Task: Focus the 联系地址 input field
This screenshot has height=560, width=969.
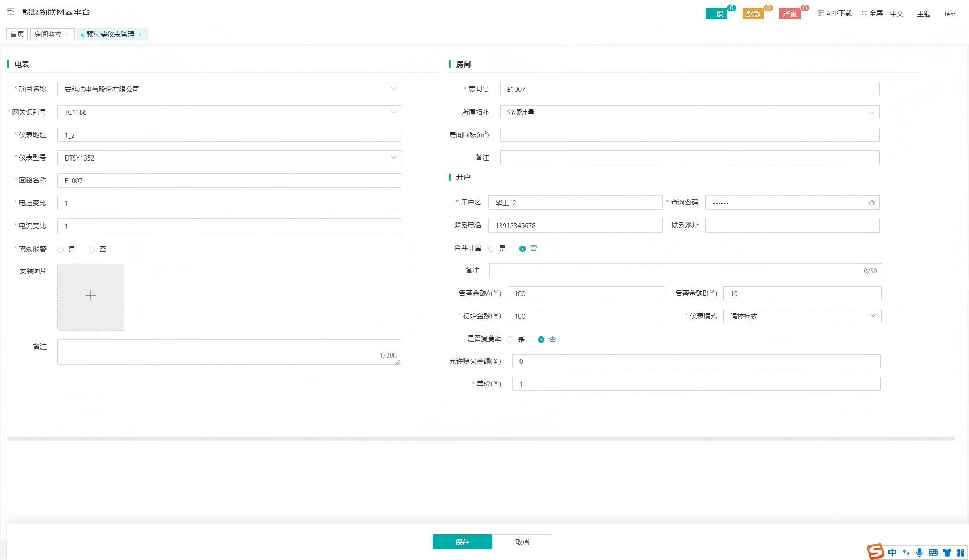Action: pos(792,225)
